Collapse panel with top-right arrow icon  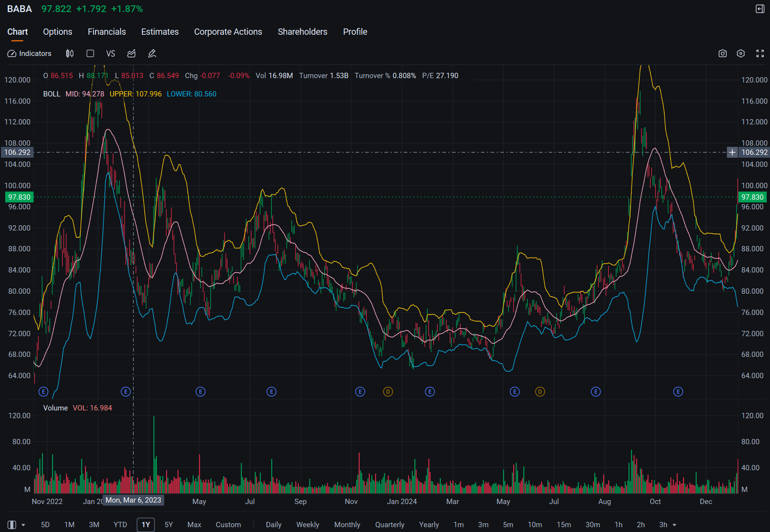760,9
